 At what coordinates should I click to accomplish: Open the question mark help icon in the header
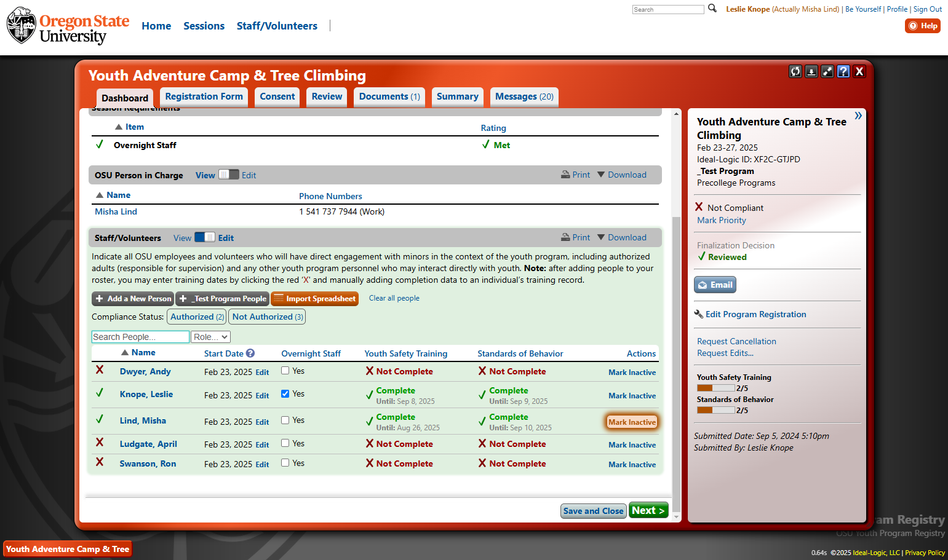[x=843, y=71]
